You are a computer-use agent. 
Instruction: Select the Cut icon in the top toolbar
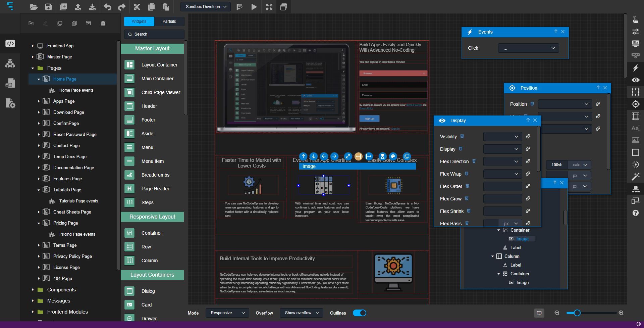pyautogui.click(x=137, y=7)
